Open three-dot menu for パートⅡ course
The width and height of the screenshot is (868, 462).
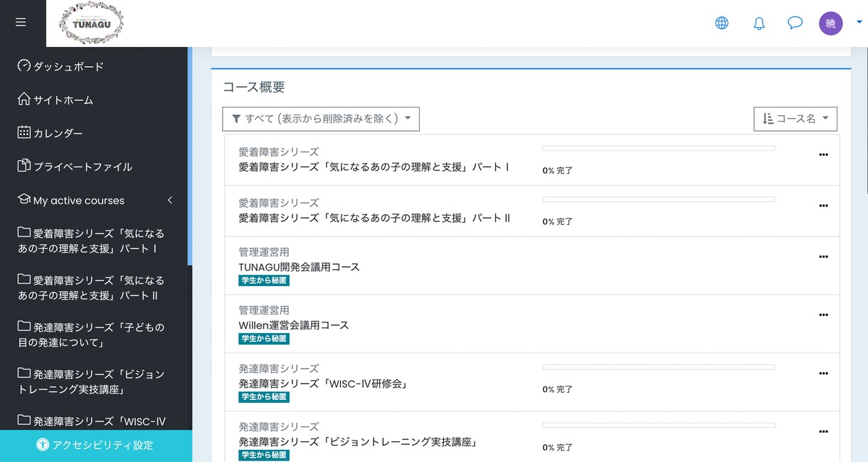[x=823, y=206]
